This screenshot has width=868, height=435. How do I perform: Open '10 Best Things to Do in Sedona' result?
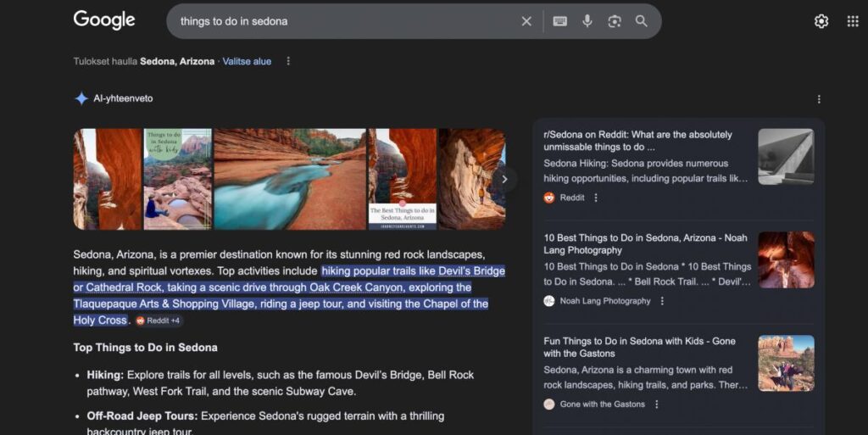(x=645, y=243)
